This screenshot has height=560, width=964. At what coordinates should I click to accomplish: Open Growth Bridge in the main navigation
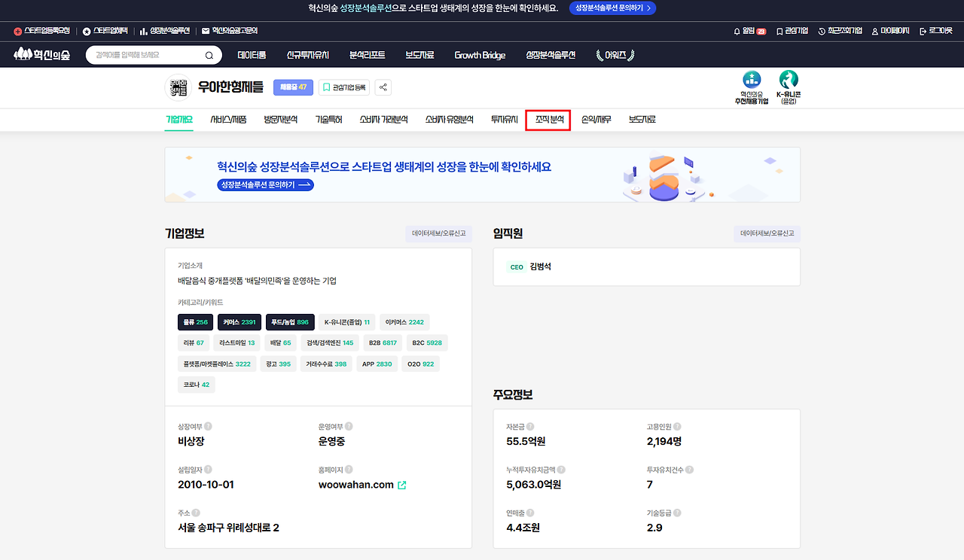coord(480,55)
